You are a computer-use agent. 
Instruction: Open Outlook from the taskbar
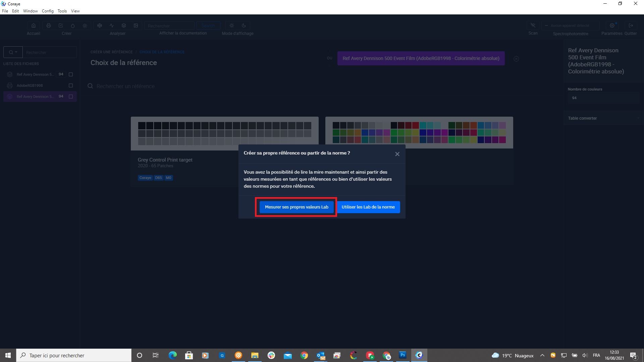point(321,355)
